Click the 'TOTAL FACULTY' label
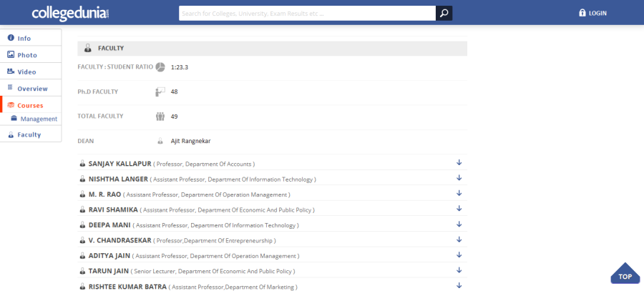This screenshot has height=291, width=644. pos(100,116)
